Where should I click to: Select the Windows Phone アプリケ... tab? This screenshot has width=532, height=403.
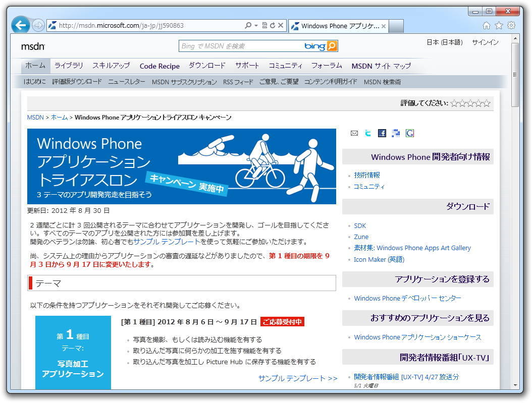tap(339, 26)
